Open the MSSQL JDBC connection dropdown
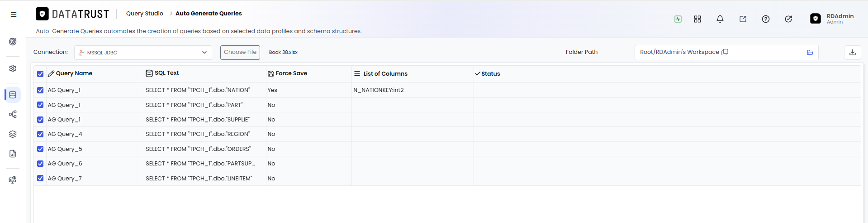Image resolution: width=868 pixels, height=223 pixels. pyautogui.click(x=143, y=53)
